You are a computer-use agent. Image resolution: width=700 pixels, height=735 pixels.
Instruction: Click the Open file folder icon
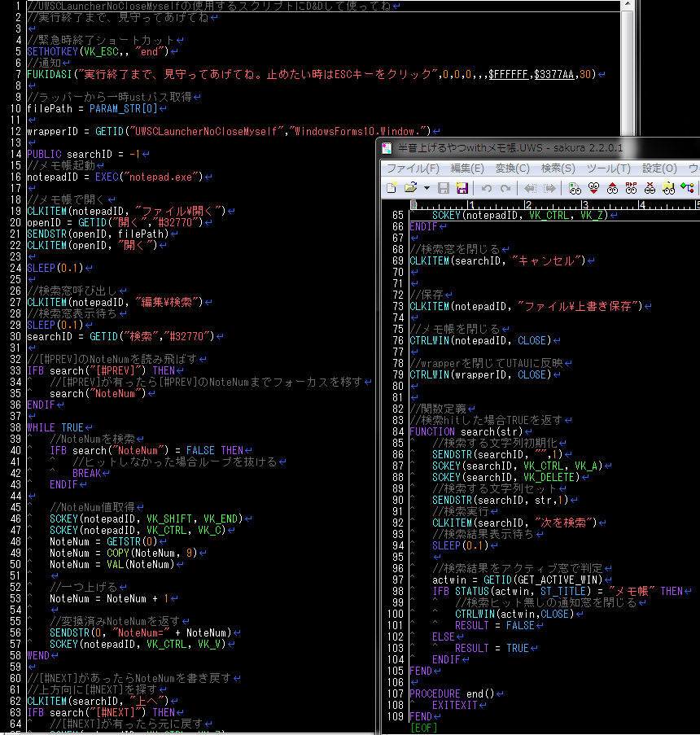pos(411,188)
